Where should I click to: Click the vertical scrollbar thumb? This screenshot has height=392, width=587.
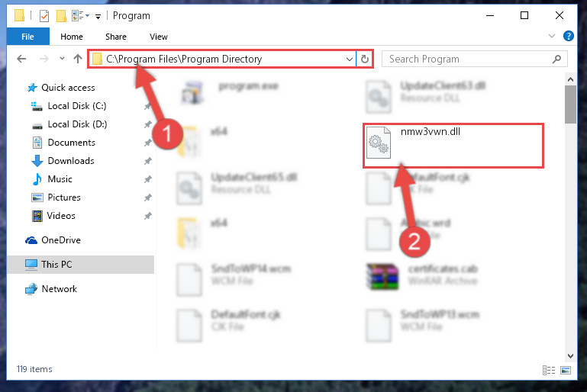(x=570, y=104)
